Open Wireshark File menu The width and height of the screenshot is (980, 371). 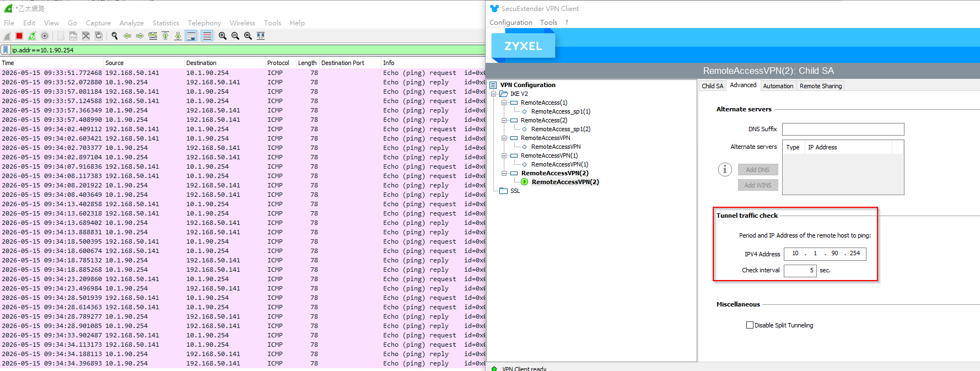pyautogui.click(x=9, y=23)
